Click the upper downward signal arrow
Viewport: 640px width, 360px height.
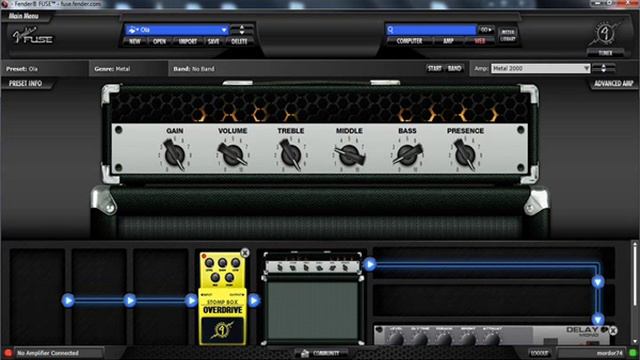click(x=598, y=282)
